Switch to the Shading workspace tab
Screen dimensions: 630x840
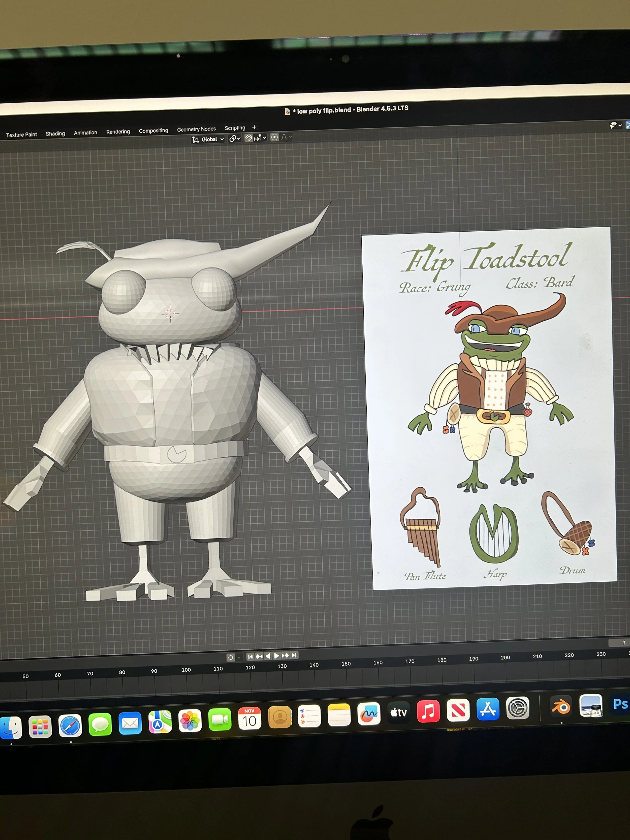(55, 134)
